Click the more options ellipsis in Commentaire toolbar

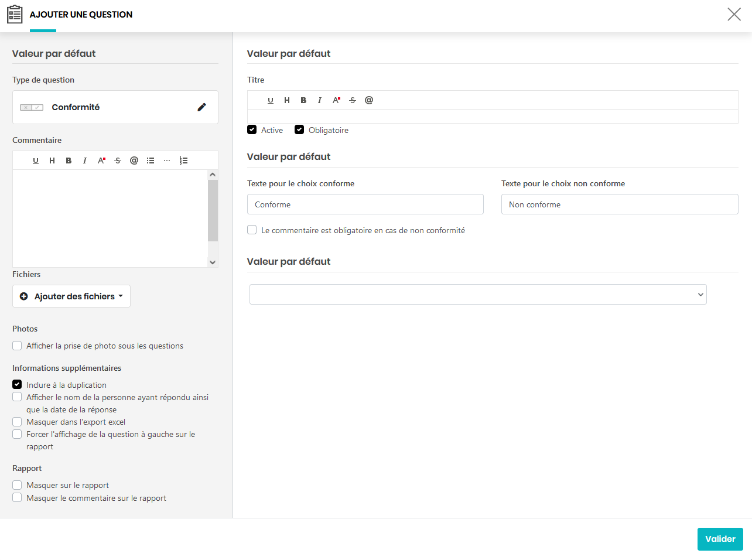(167, 161)
